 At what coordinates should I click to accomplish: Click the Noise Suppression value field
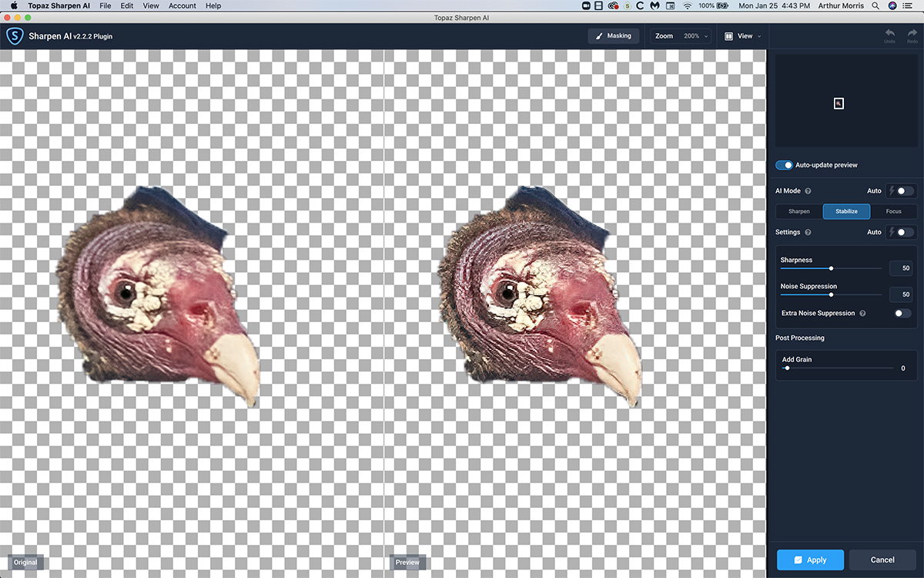[x=901, y=294]
